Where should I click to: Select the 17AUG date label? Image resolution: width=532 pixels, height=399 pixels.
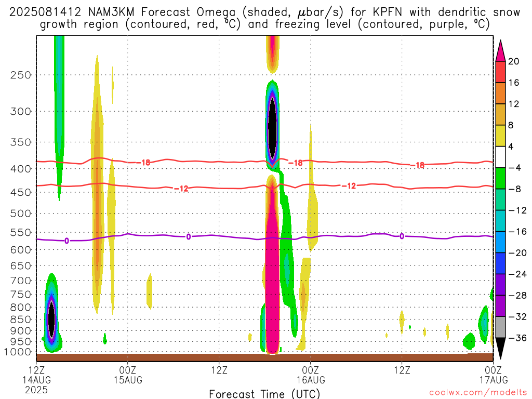point(494,380)
